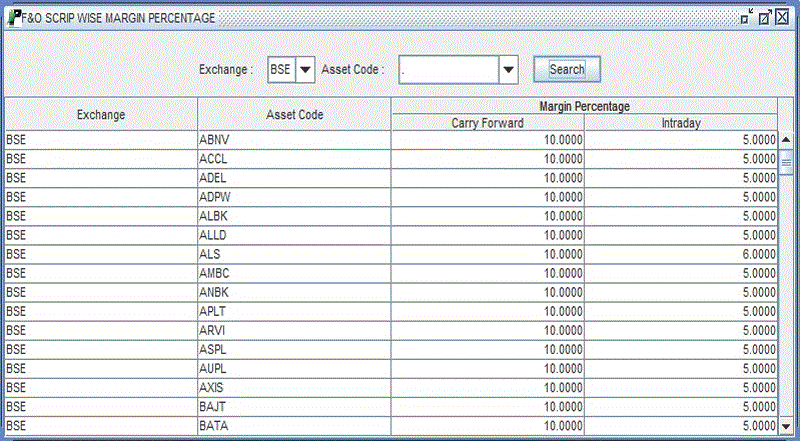Click the Exchange column header
The image size is (800, 441).
101,115
